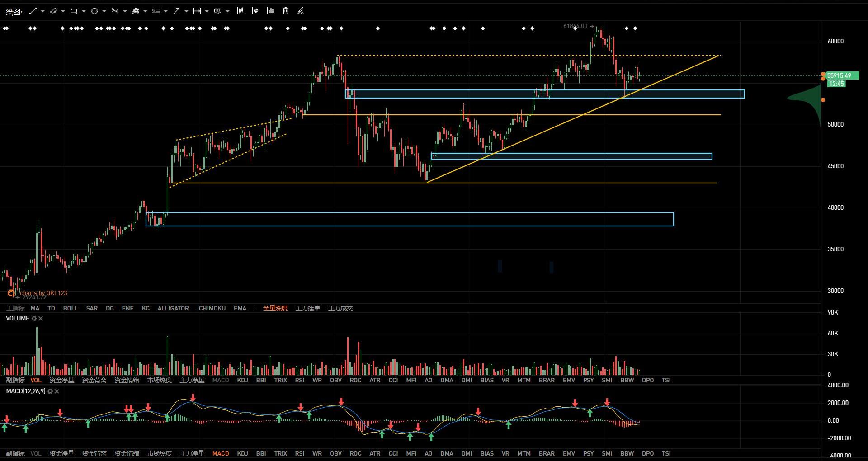The height and width of the screenshot is (461, 868).
Task: Open the candlestick chart type icon
Action: (x=241, y=11)
